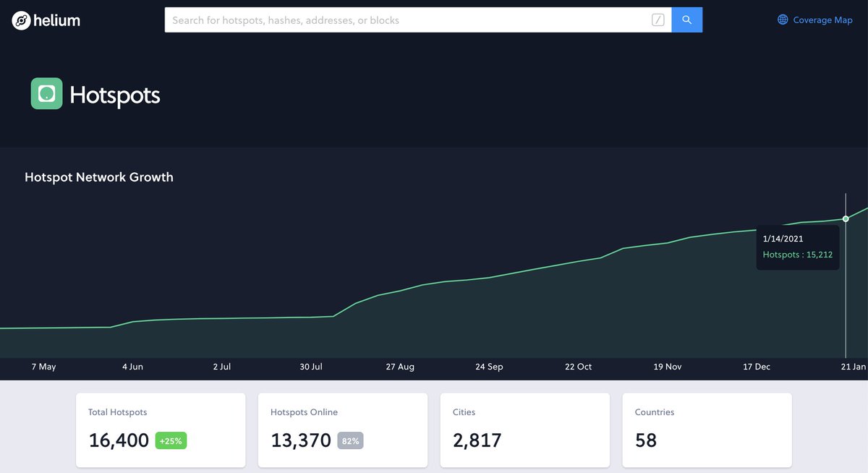The image size is (868, 473).
Task: Open the Coverage Map link
Action: coord(815,20)
